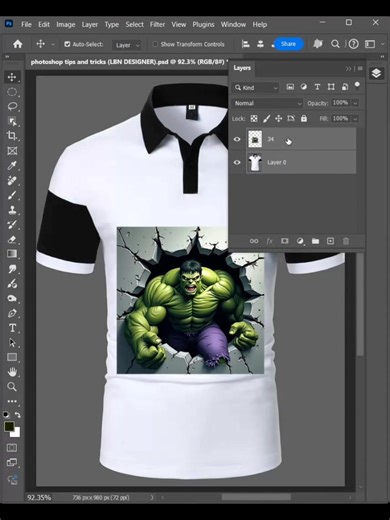This screenshot has height=520, width=390.
Task: Open the Auto-Select Layer dropdown
Action: click(x=127, y=45)
